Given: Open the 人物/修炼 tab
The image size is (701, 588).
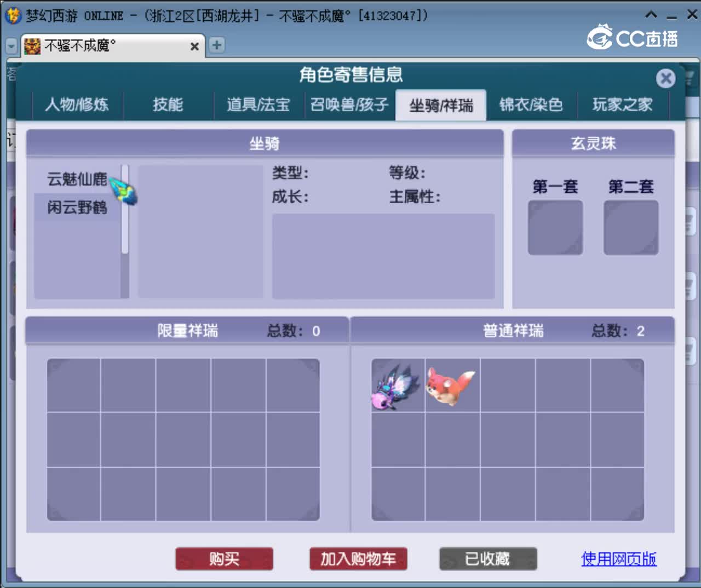Looking at the screenshot, I should click(77, 105).
